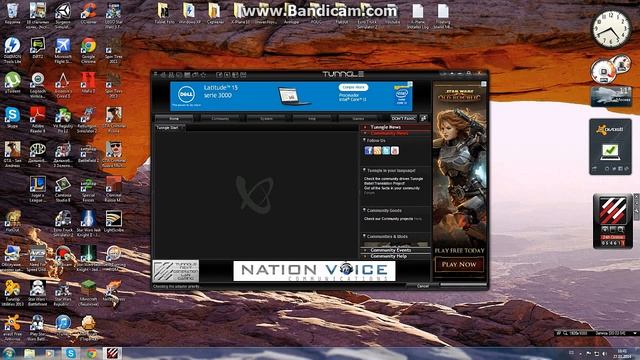The image size is (640, 360).
Task: Click Cancel in Tunngle status bar
Action: (422, 286)
